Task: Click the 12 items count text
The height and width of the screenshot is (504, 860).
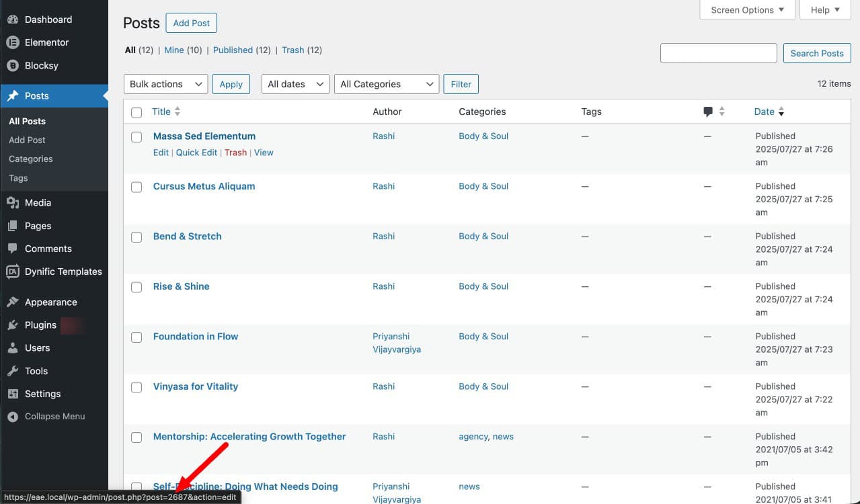Action: 834,84
